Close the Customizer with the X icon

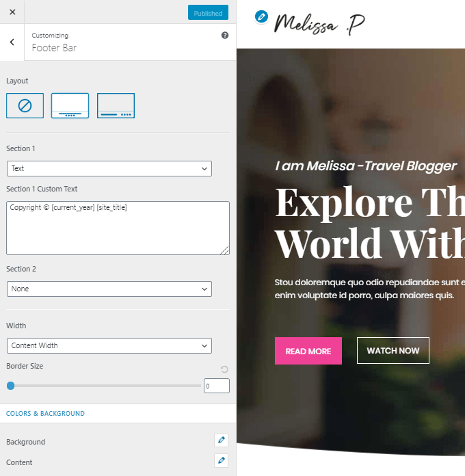[12, 12]
